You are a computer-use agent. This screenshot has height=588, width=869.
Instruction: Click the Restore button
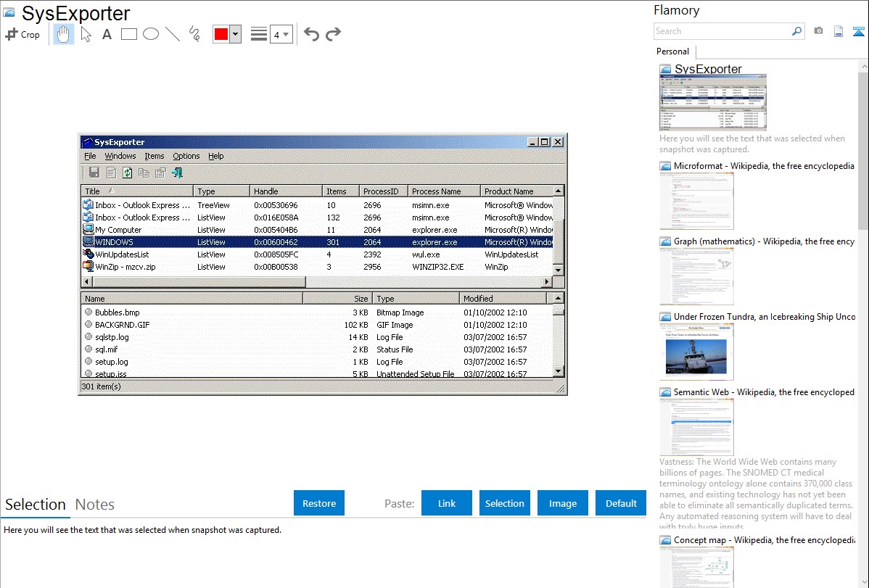click(x=319, y=503)
